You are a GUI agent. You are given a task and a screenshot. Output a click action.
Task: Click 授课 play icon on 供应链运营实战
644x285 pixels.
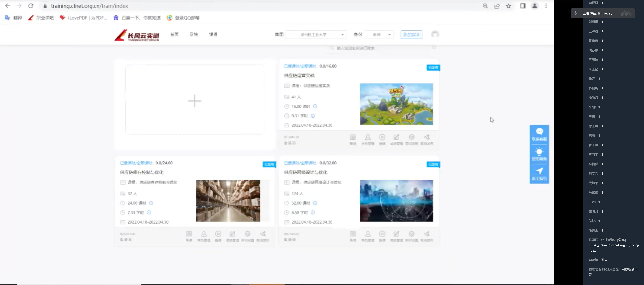[x=382, y=139]
